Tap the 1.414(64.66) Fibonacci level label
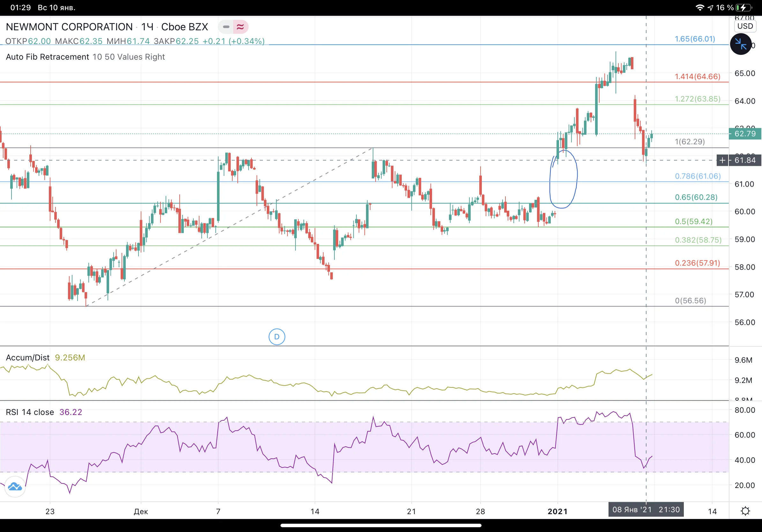Viewport: 762px width, 532px height. point(698,77)
